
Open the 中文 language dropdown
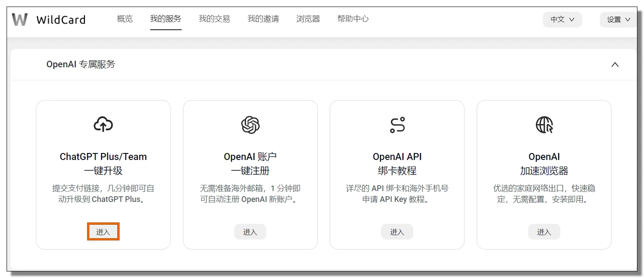pos(563,20)
